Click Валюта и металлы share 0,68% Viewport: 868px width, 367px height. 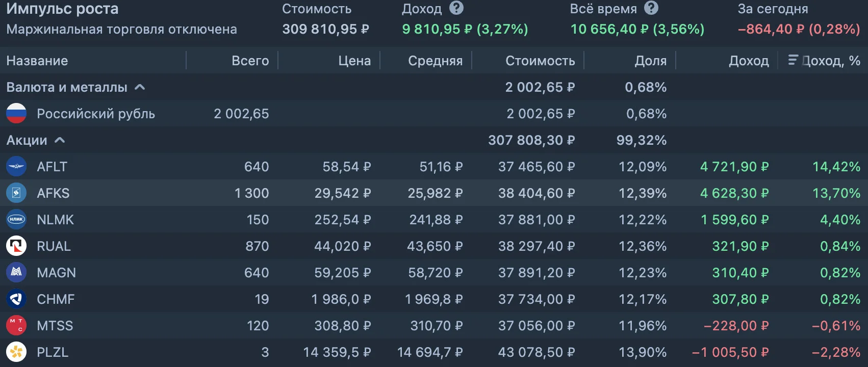[646, 87]
